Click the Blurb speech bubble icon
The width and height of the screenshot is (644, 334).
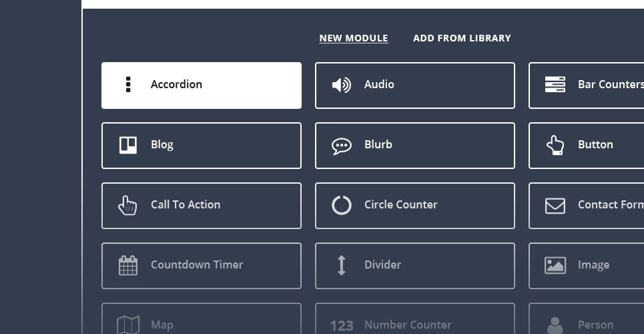(342, 146)
